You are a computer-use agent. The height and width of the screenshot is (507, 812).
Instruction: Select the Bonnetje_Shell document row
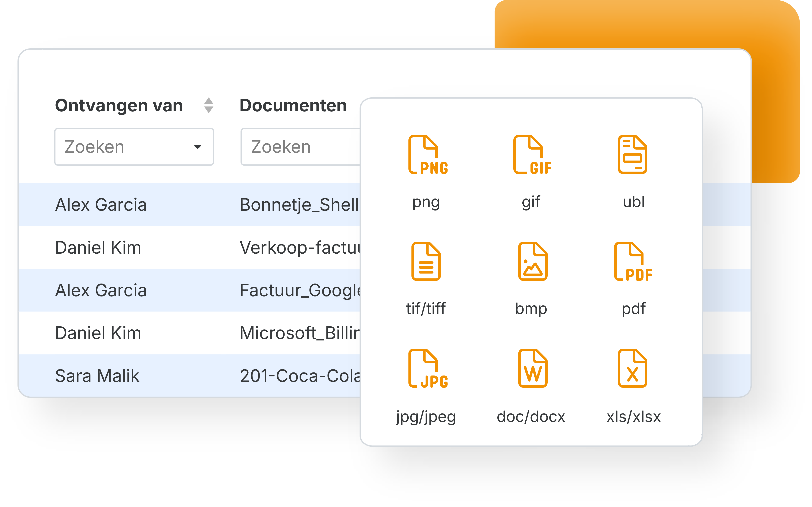point(299,204)
